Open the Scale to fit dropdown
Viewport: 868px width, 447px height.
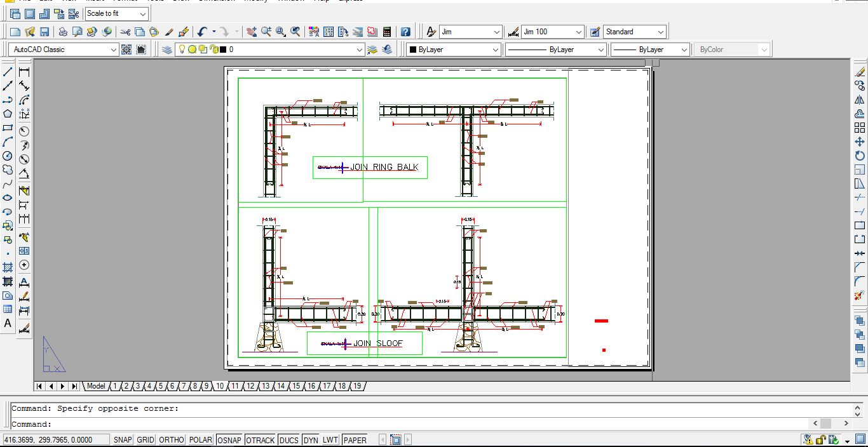[x=142, y=13]
